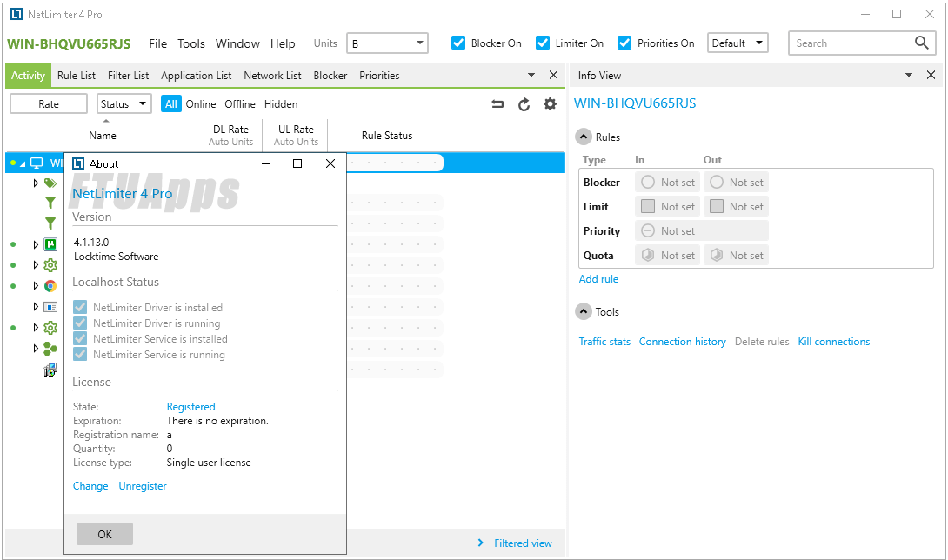The width and height of the screenshot is (948, 560).
Task: Select the green hexagons application icon
Action: click(x=50, y=349)
